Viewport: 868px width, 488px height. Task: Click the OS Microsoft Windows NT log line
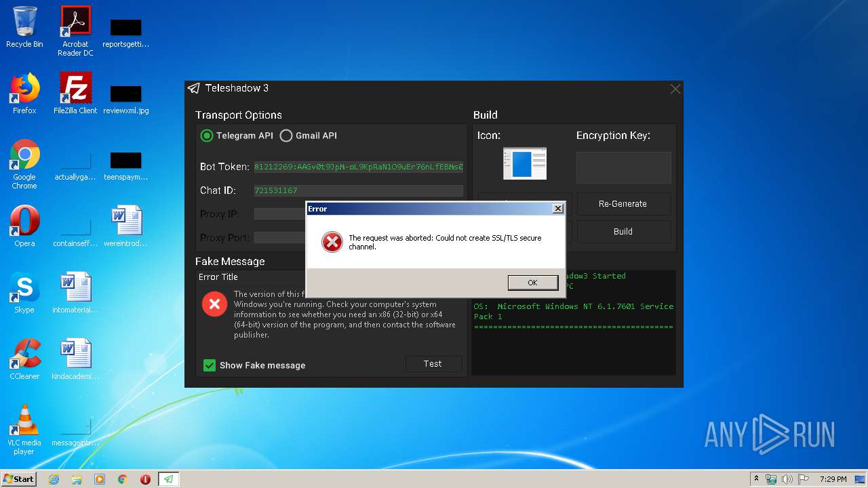pos(573,311)
